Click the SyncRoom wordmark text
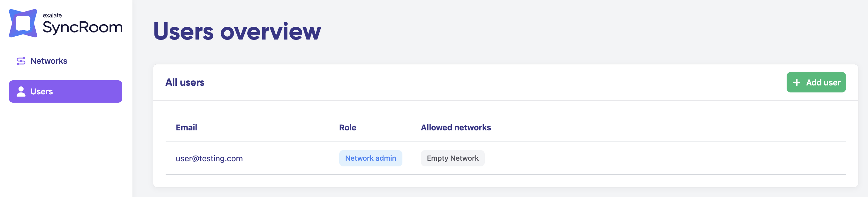Screen dimensions: 868x197 83,28
